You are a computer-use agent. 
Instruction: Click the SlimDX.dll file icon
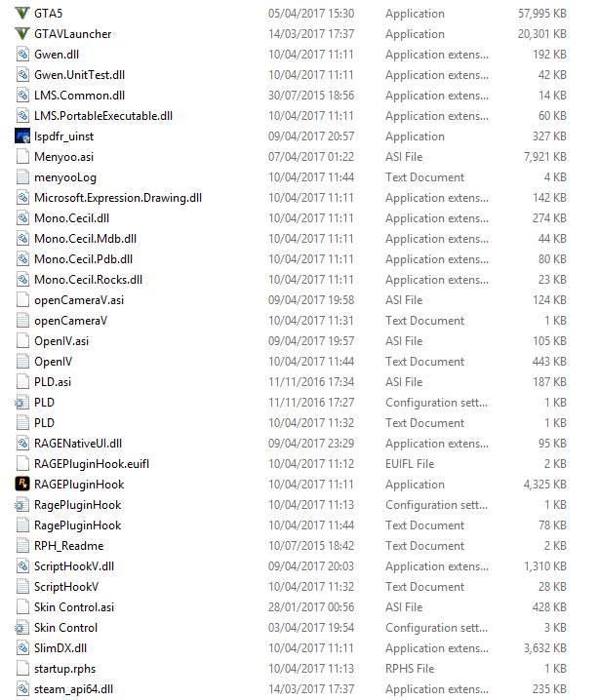[x=22, y=648]
